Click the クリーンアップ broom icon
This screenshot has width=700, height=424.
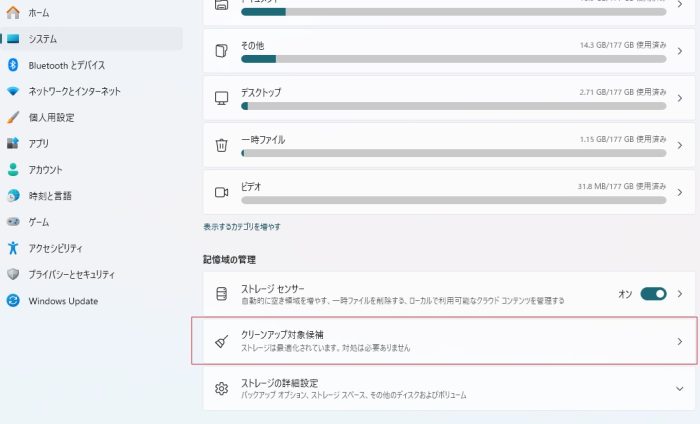221,341
